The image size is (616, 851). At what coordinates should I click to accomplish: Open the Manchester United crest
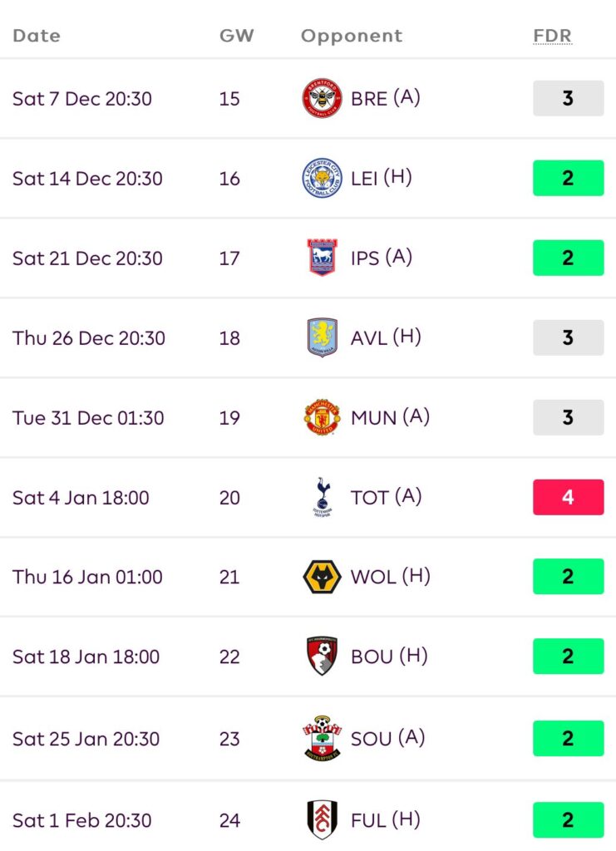[322, 417]
